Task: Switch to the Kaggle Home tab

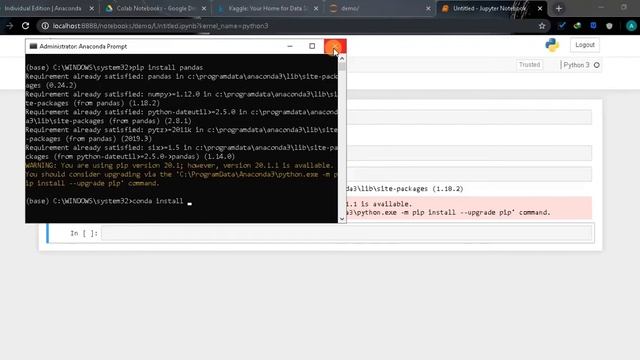Action: (267, 8)
